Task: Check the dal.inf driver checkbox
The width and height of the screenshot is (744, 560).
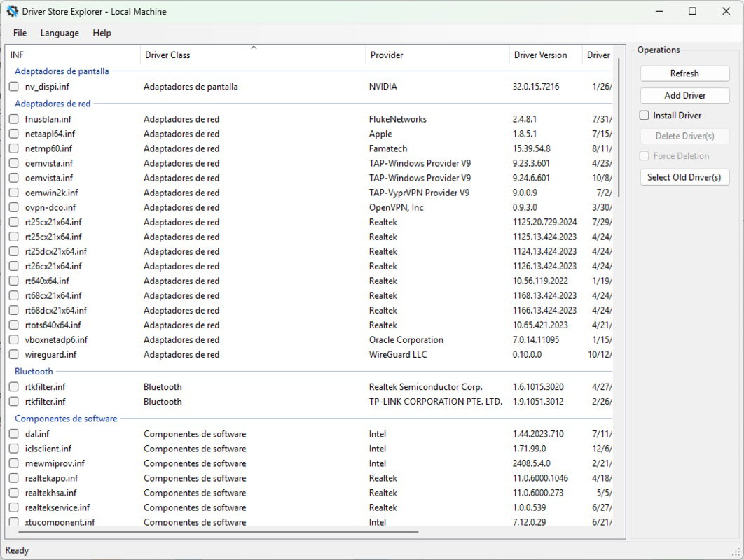Action: [x=13, y=434]
